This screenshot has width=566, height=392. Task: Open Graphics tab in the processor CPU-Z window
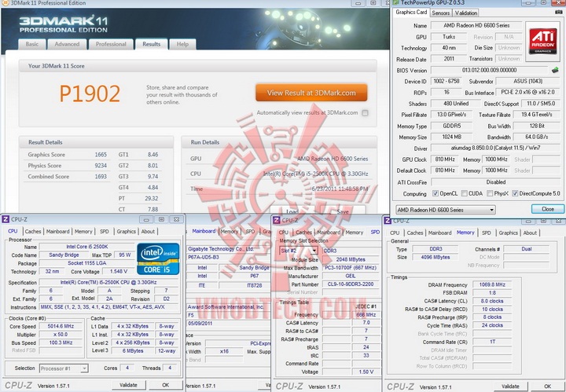tap(127, 232)
